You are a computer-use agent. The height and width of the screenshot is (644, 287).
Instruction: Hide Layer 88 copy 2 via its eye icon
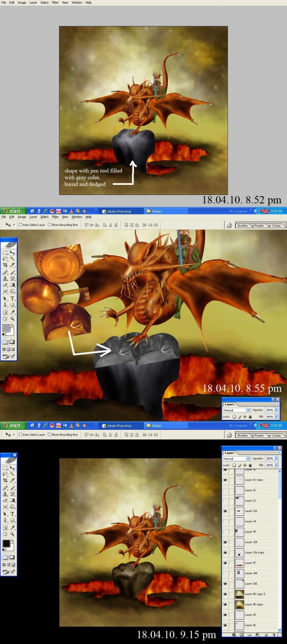[225, 594]
